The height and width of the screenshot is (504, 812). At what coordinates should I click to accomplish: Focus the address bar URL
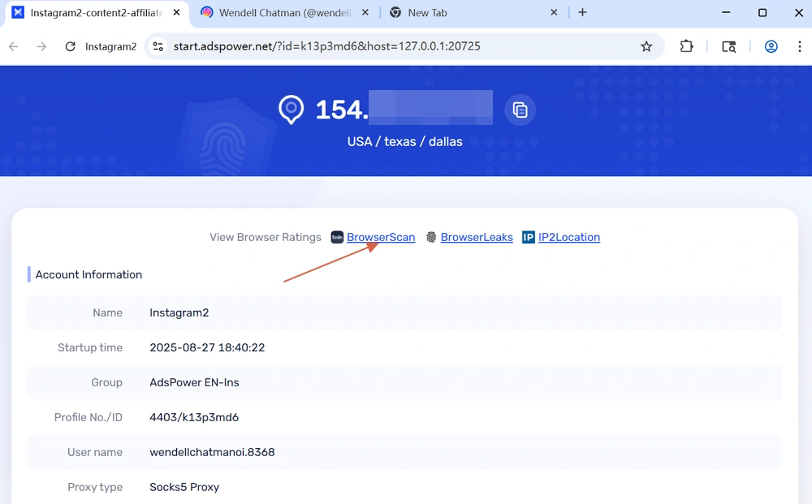(326, 46)
